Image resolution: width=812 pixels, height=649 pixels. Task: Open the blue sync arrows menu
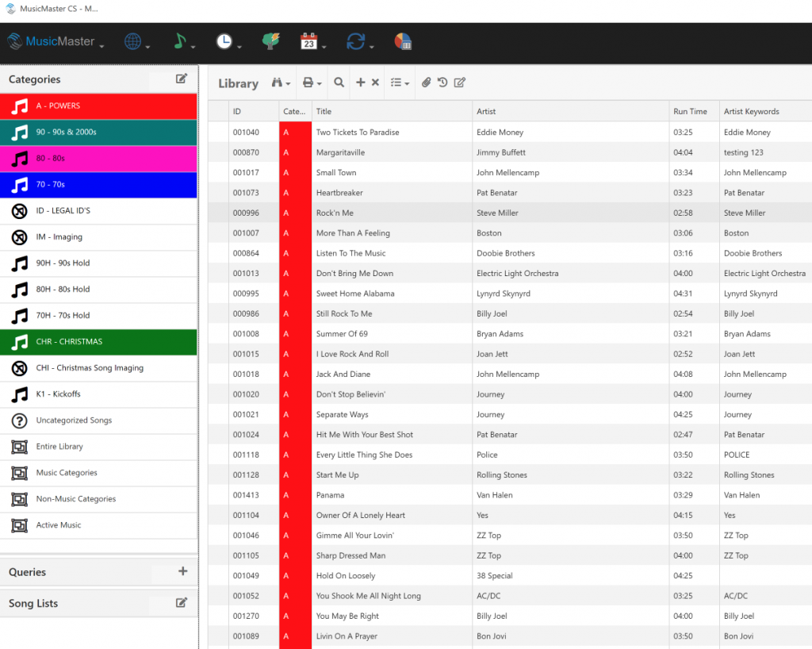tap(360, 41)
